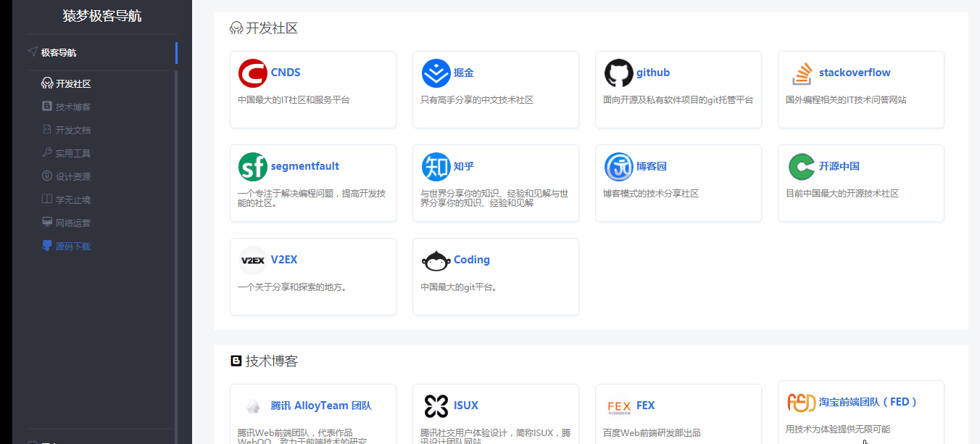Go to 实用工具 in sidebar
980x444 pixels.
pos(73,153)
